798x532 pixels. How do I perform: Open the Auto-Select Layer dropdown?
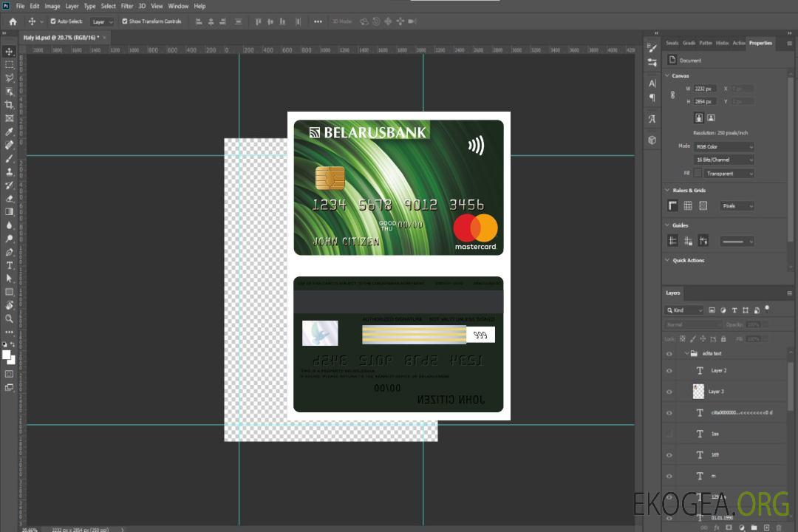click(x=102, y=22)
